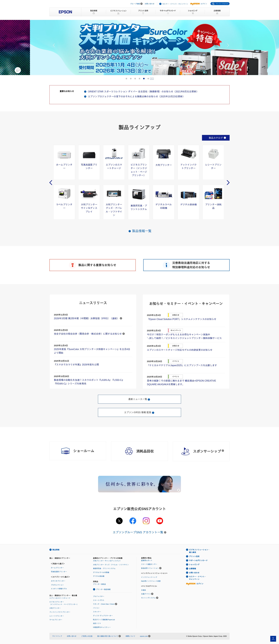Go to previous product lineup page
Screen dimensions: 279x644
[51, 183]
